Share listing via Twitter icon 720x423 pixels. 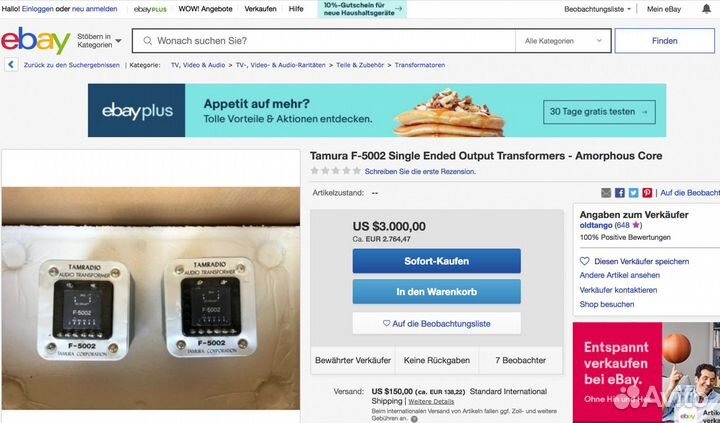click(633, 193)
